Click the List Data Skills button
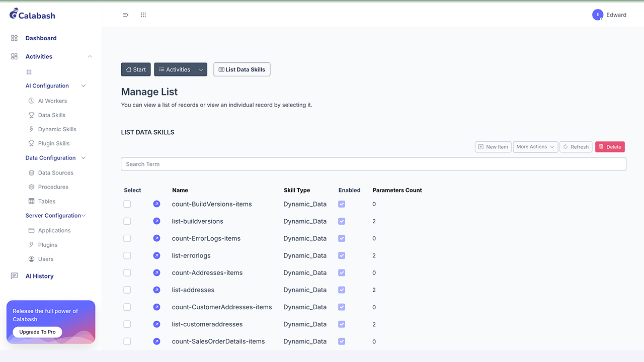Viewport: 644px width, 362px height. coord(242,70)
